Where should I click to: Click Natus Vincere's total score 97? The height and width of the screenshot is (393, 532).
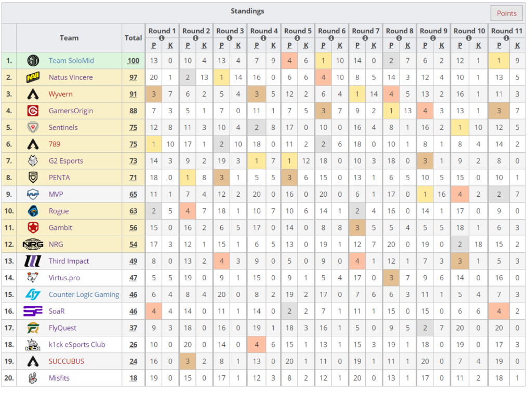tap(134, 77)
